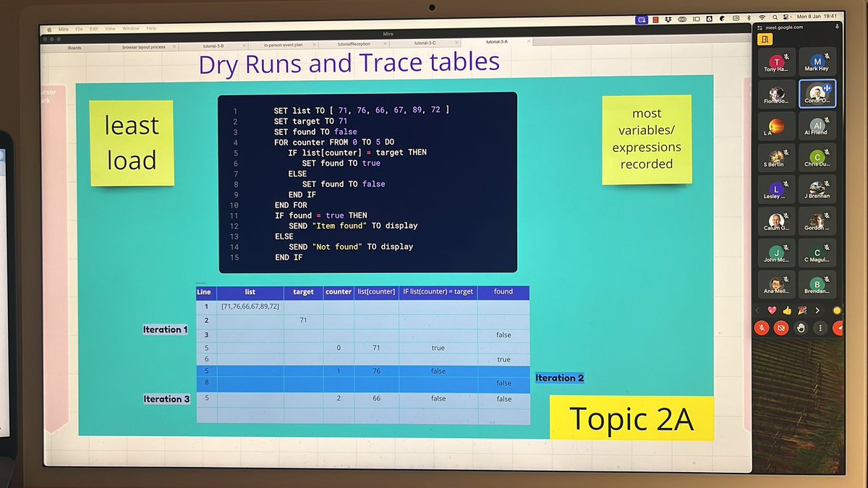The image size is (868, 488).
Task: Open Meet more options menu
Action: 820,328
